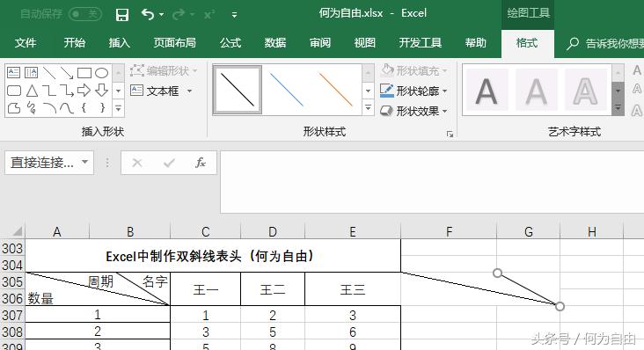The image size is (644, 350).
Task: Apply the third outlined WordArt style
Action: (586, 90)
